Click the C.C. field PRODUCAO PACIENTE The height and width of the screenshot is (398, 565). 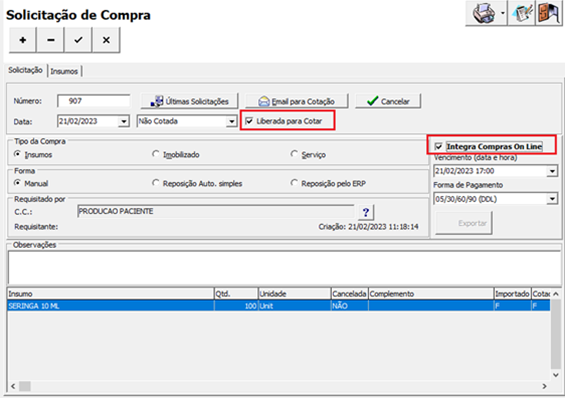[215, 211]
